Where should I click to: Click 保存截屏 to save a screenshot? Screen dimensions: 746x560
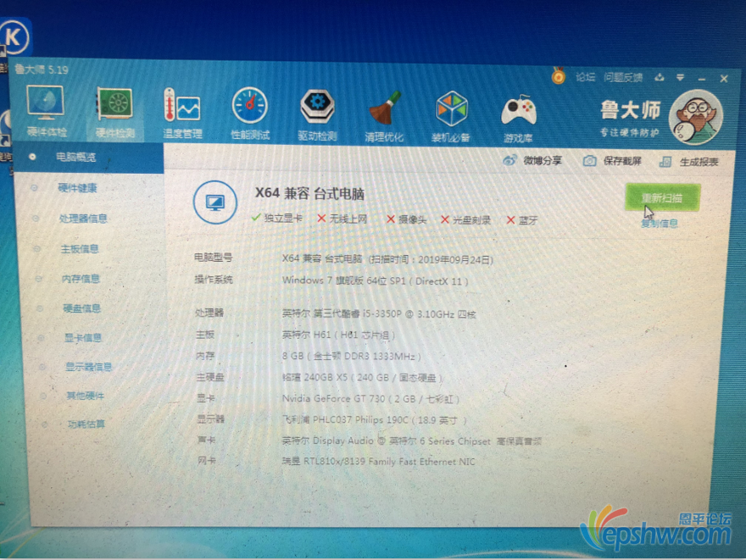(x=612, y=161)
